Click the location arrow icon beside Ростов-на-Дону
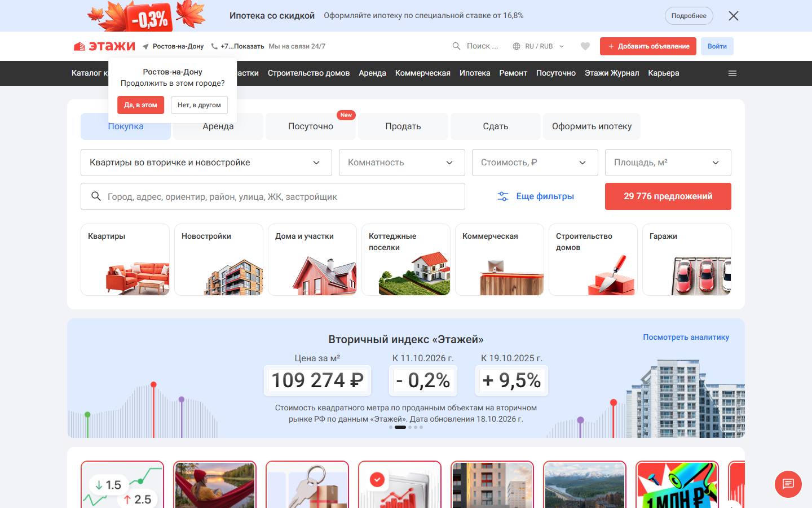Screen dimensions: 812x508 click(145, 46)
